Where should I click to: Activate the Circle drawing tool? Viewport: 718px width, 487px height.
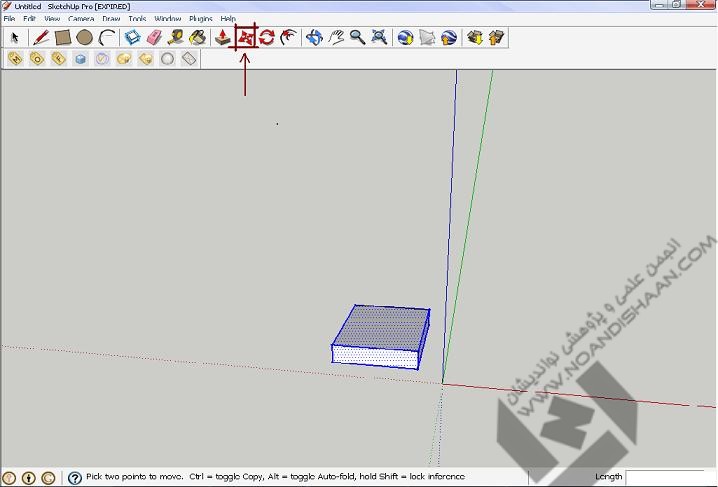(x=85, y=38)
